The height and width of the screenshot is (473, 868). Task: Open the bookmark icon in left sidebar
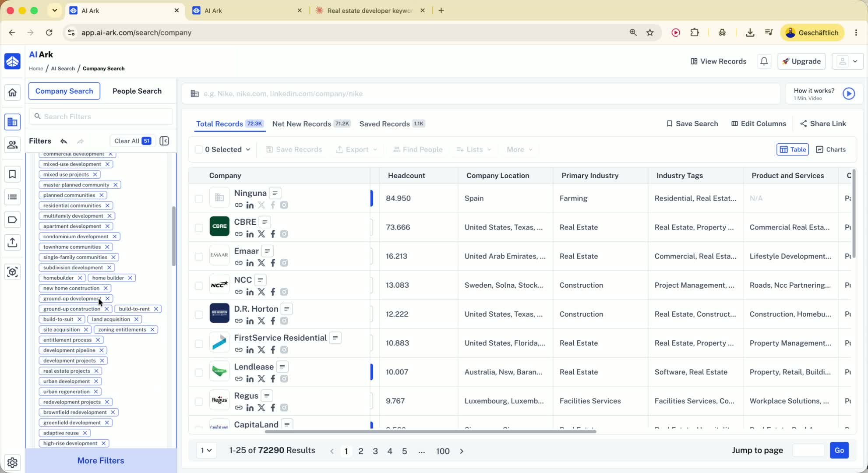(12, 174)
